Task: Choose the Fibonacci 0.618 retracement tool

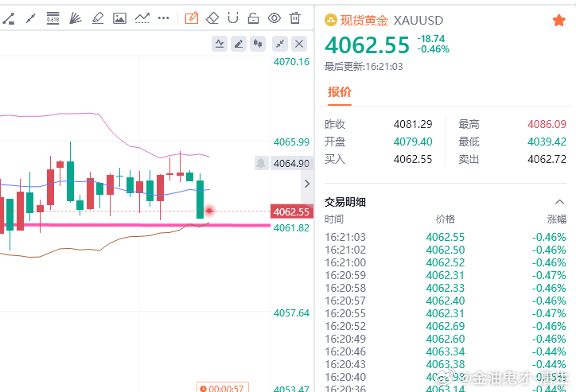Action: point(53,18)
